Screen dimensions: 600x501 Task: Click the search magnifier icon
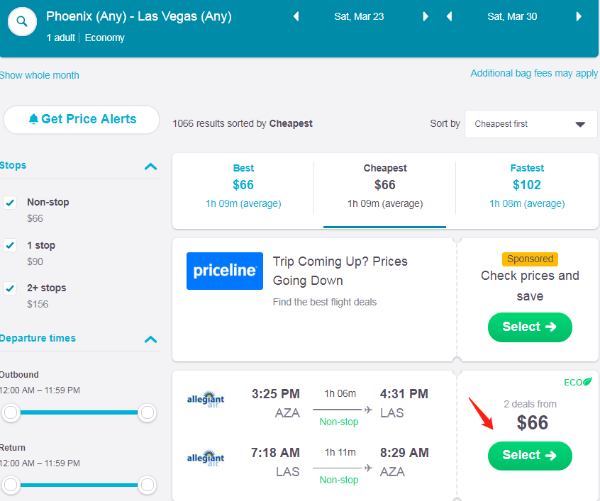point(22,21)
